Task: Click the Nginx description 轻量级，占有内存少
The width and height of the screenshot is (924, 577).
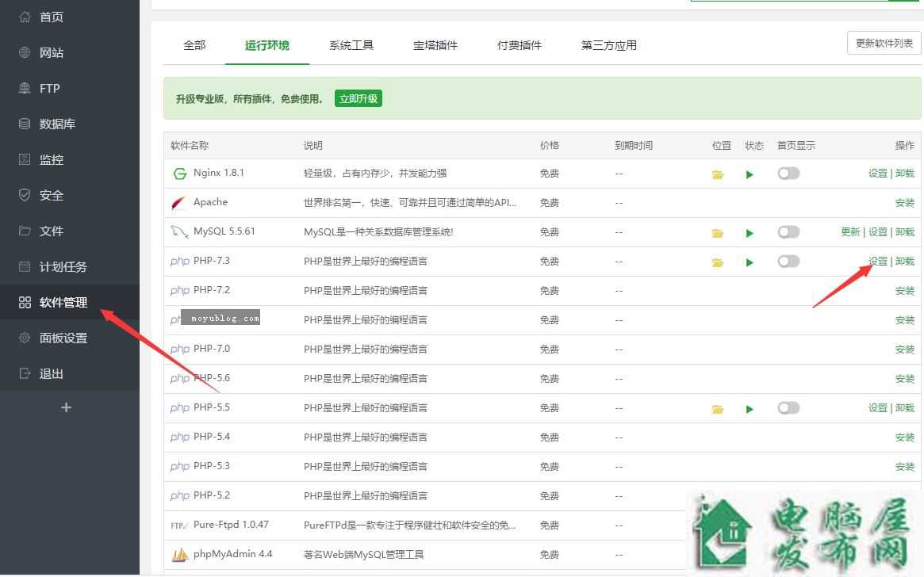Action: click(x=375, y=173)
